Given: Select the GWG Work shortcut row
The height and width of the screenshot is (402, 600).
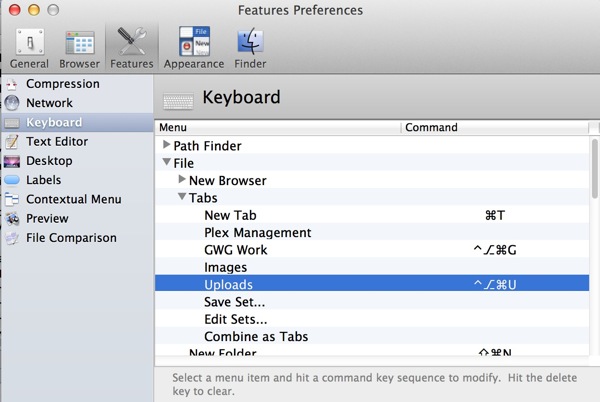Looking at the screenshot, I should [372, 250].
